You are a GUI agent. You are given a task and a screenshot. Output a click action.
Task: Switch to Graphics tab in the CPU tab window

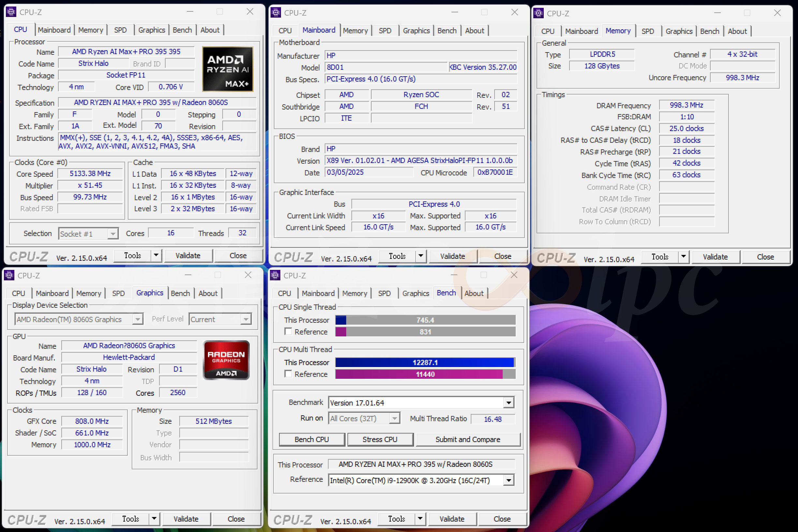coord(152,30)
